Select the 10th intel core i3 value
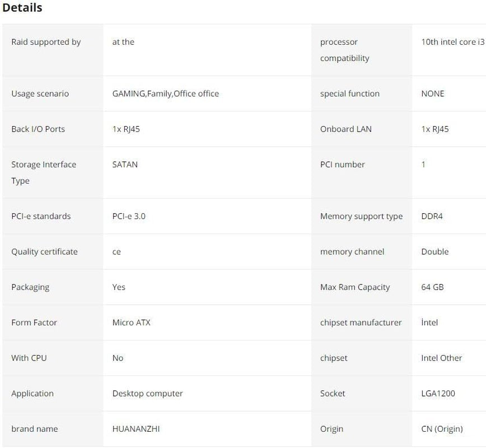The height and width of the screenshot is (448, 486). (x=452, y=42)
